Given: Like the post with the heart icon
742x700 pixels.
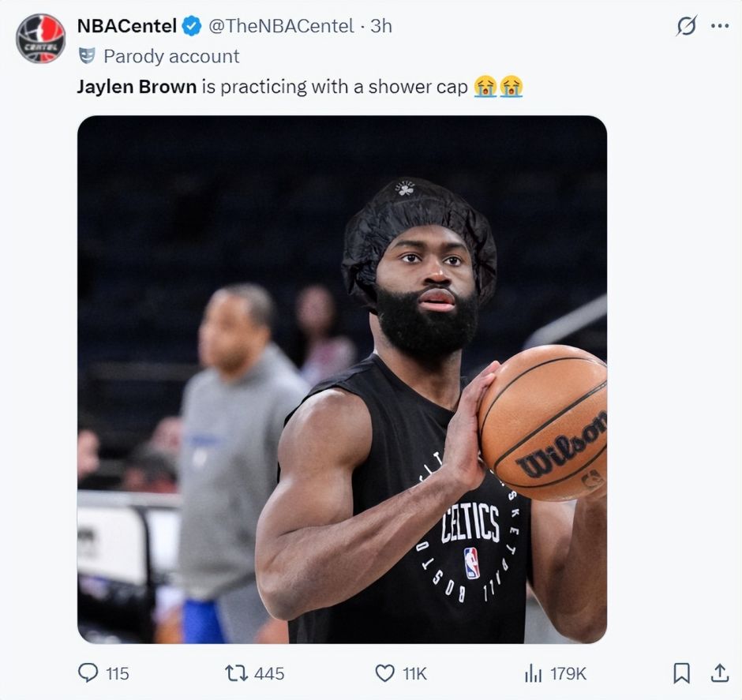Looking at the screenshot, I should (384, 673).
